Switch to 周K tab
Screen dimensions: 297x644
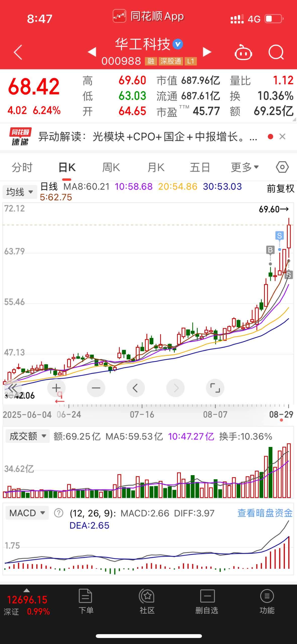pyautogui.click(x=111, y=167)
